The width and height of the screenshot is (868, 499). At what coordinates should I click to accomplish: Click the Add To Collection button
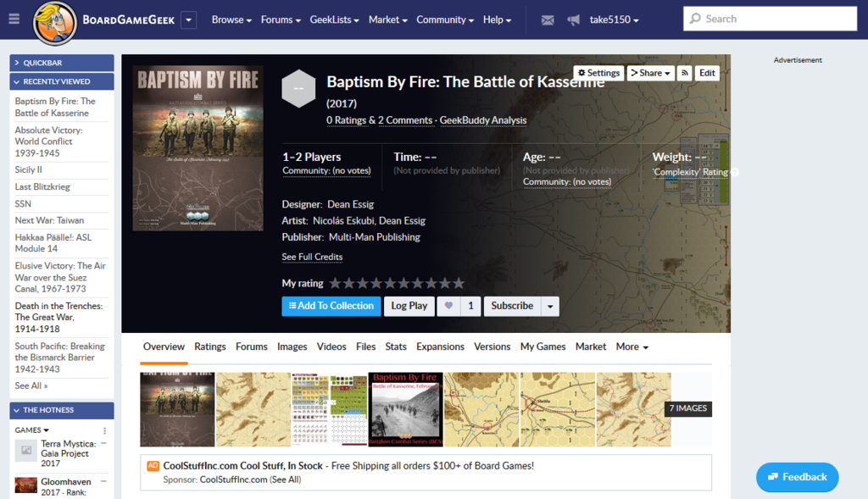(331, 306)
